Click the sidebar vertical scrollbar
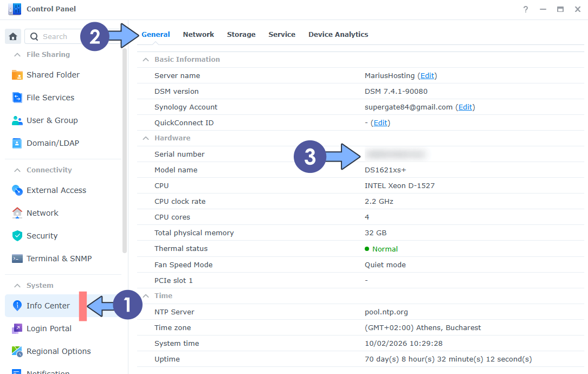 125,150
